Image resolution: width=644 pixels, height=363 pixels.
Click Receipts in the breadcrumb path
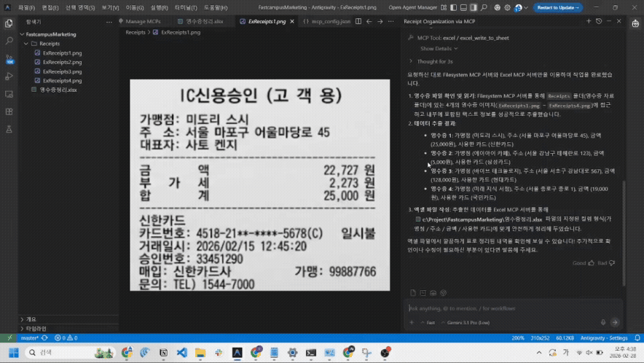[136, 32]
